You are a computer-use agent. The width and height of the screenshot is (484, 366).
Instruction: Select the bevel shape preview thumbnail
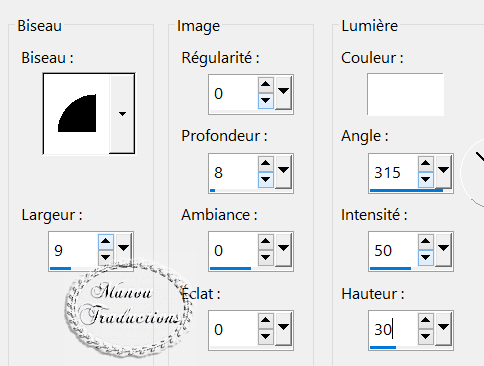(77, 114)
